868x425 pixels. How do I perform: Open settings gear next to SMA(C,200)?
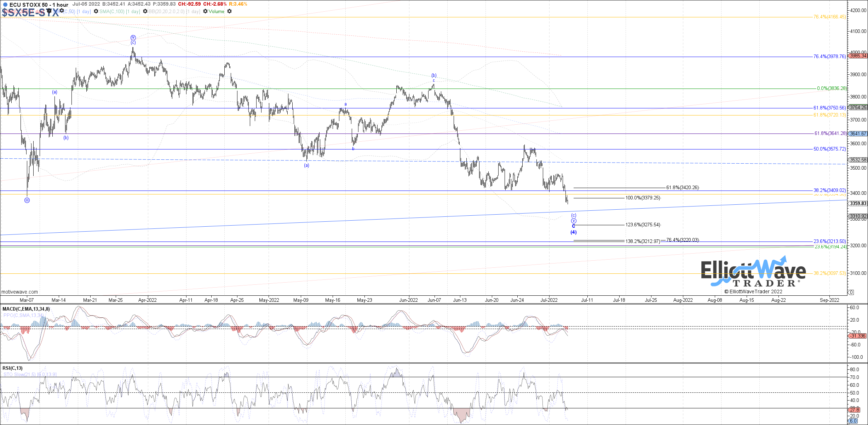coord(49,11)
